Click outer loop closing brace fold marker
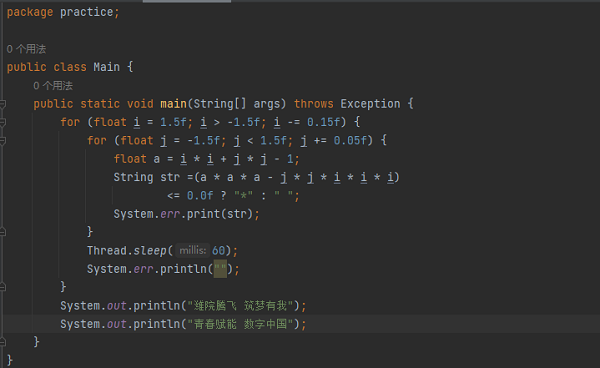This screenshot has height=368, width=600. [2, 287]
